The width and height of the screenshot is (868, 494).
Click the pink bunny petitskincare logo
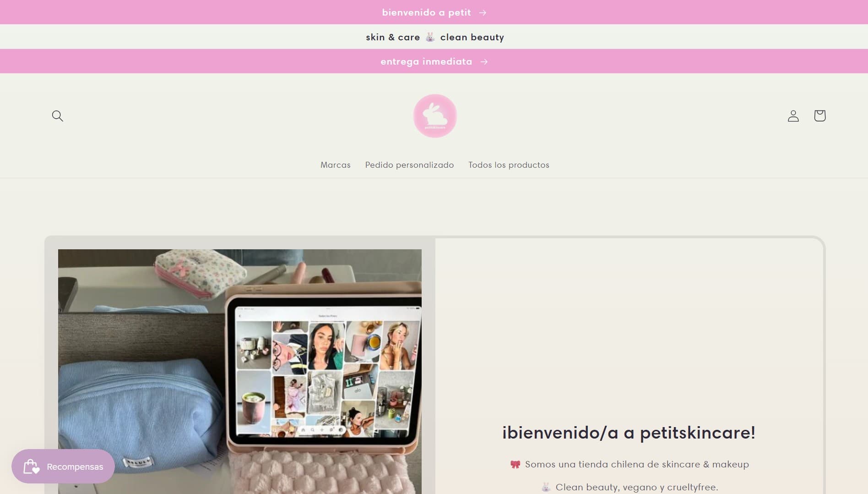(x=435, y=116)
